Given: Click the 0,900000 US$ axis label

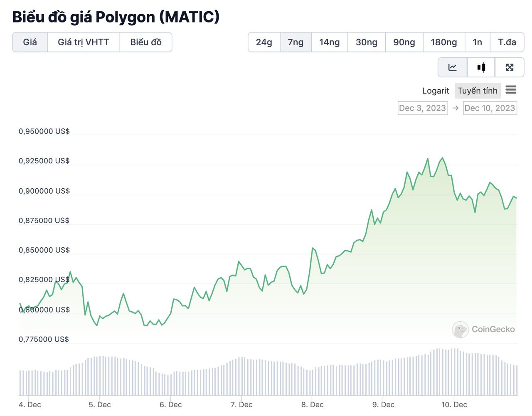Looking at the screenshot, I should pyautogui.click(x=44, y=191).
